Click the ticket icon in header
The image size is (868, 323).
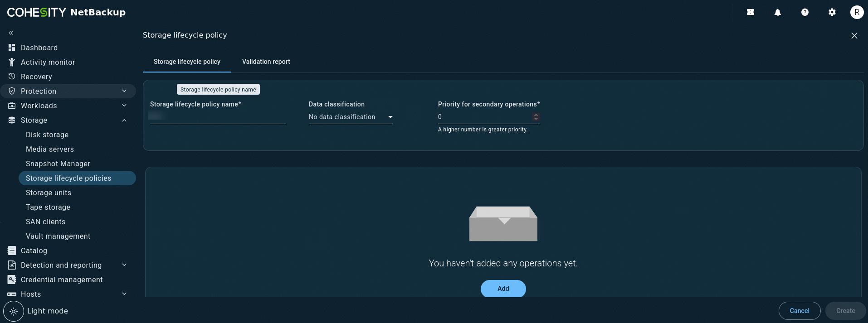(x=751, y=13)
